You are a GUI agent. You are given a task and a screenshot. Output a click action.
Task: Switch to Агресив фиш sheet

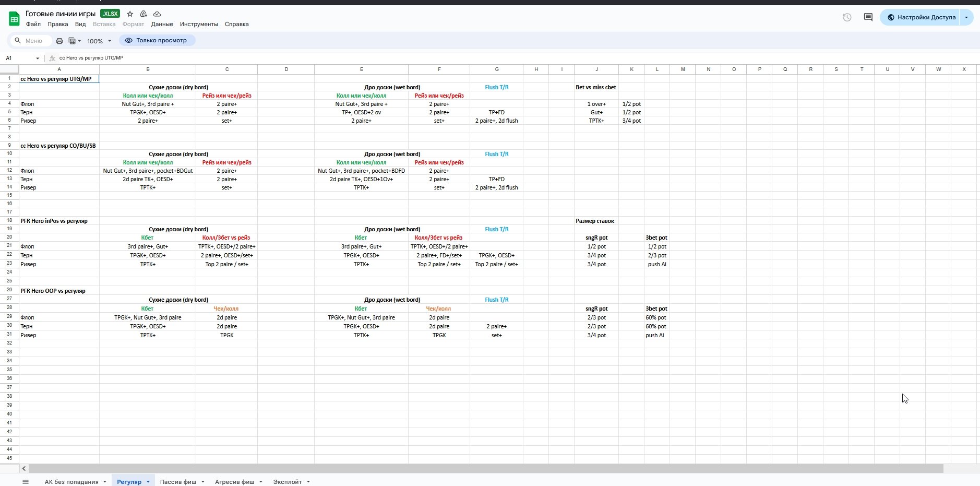click(234, 482)
